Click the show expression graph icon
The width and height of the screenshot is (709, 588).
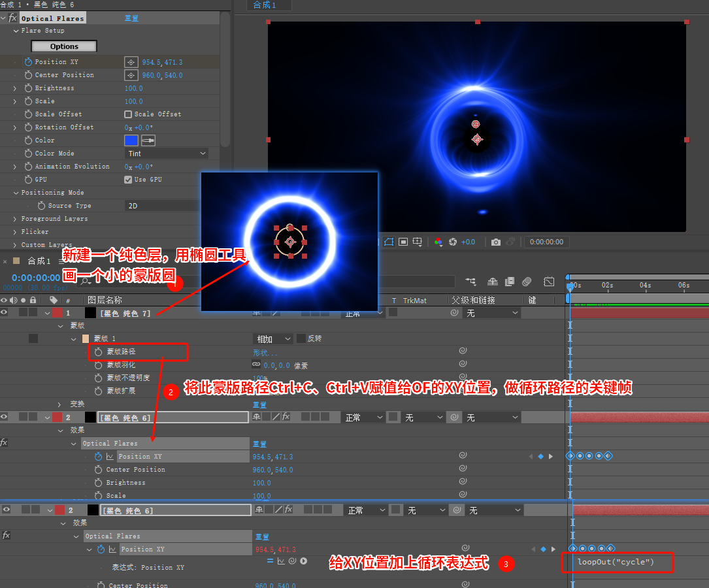point(281,561)
